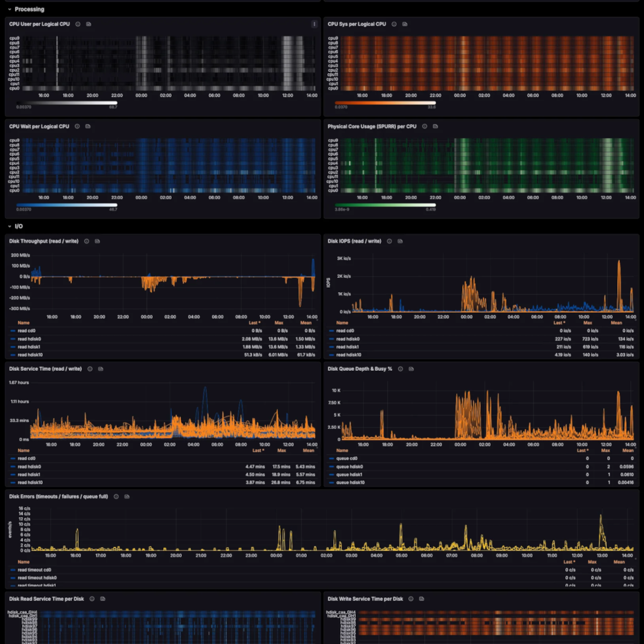The width and height of the screenshot is (644, 644).
Task: Open Disk Throughput panel info icon
Action: point(86,241)
